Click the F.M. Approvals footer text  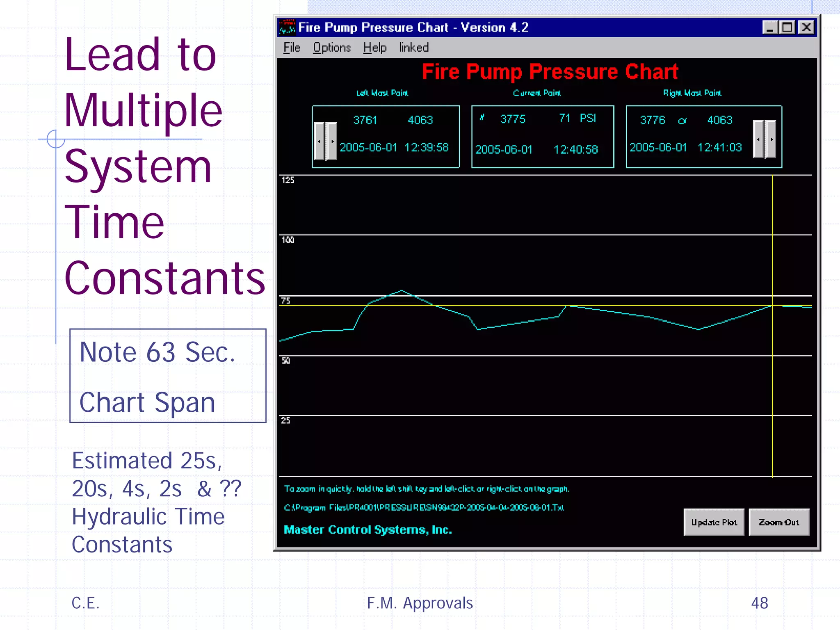[420, 603]
